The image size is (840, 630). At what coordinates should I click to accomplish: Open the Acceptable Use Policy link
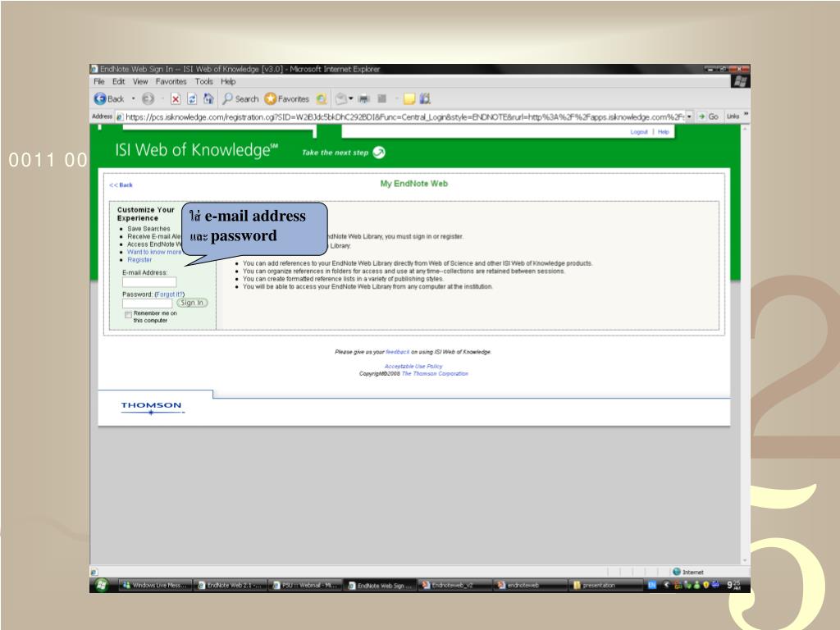coord(413,367)
